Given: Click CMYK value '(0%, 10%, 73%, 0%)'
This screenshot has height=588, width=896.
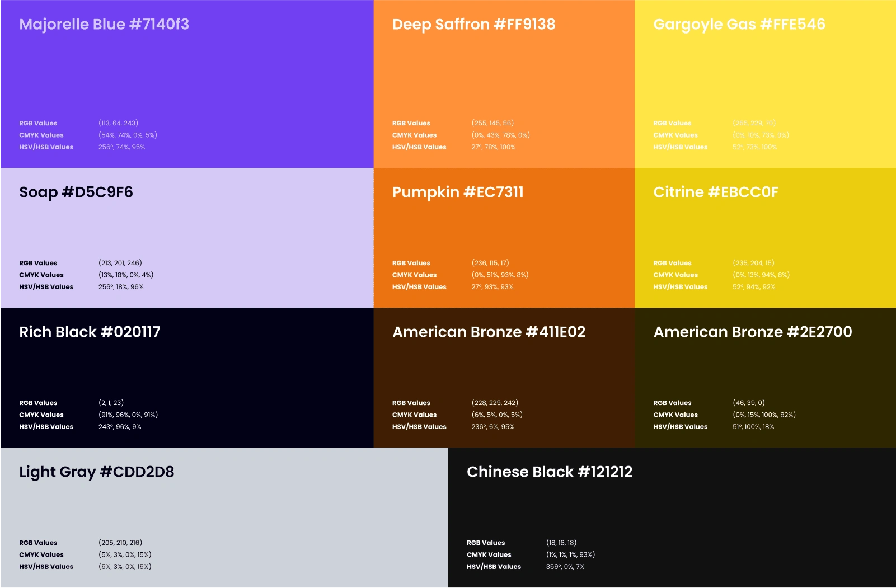Looking at the screenshot, I should coord(761,135).
